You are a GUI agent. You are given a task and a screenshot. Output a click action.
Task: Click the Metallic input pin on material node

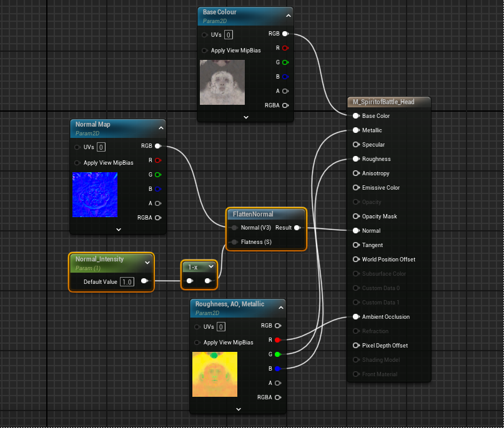click(356, 130)
